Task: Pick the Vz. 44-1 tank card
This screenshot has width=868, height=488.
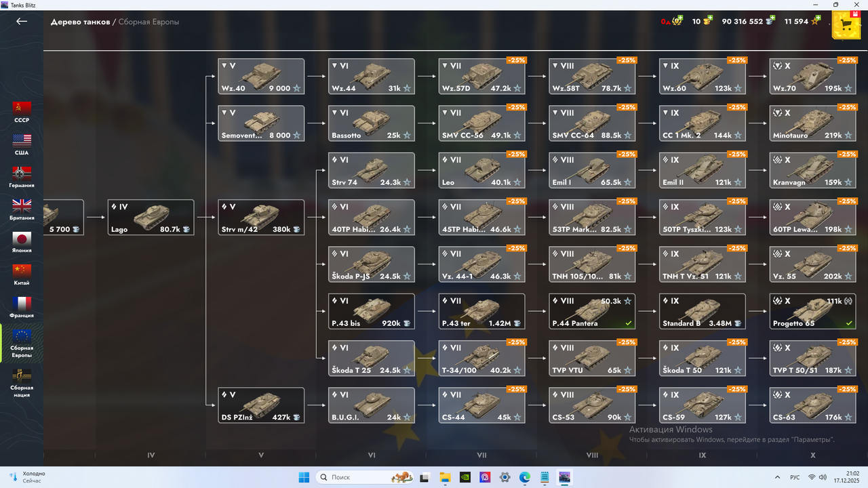Action: (481, 264)
